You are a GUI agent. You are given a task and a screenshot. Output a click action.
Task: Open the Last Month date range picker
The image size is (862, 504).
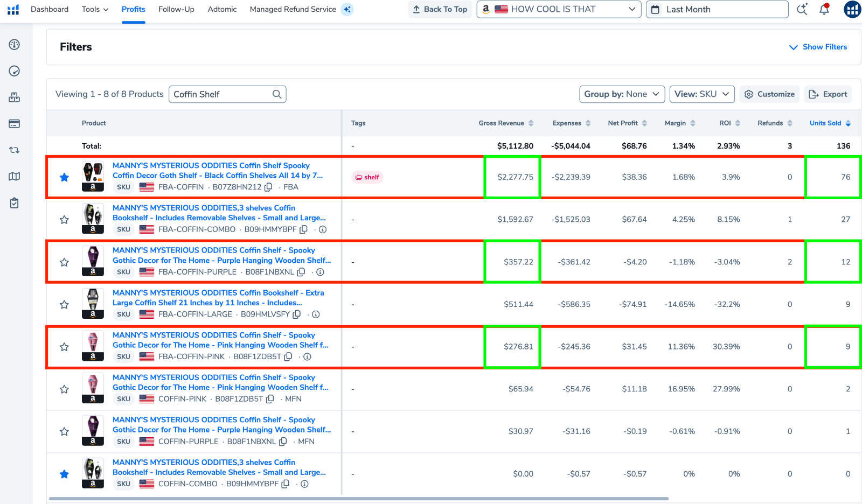[717, 9]
